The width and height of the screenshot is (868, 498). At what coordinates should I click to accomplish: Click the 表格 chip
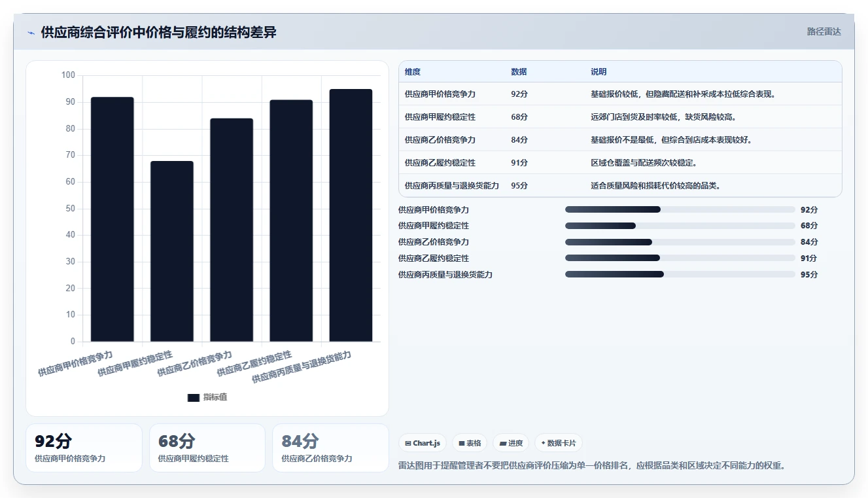tap(470, 443)
